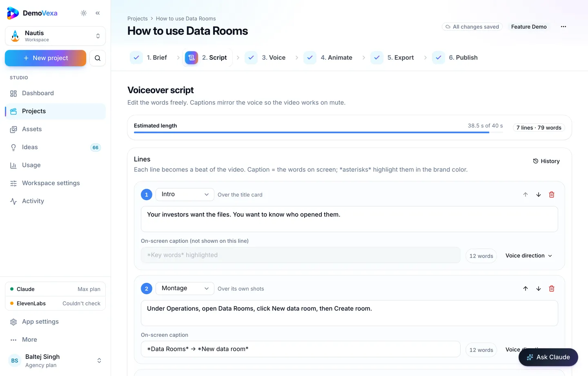The height and width of the screenshot is (376, 588).
Task: Open the Assets section
Action: (55, 129)
